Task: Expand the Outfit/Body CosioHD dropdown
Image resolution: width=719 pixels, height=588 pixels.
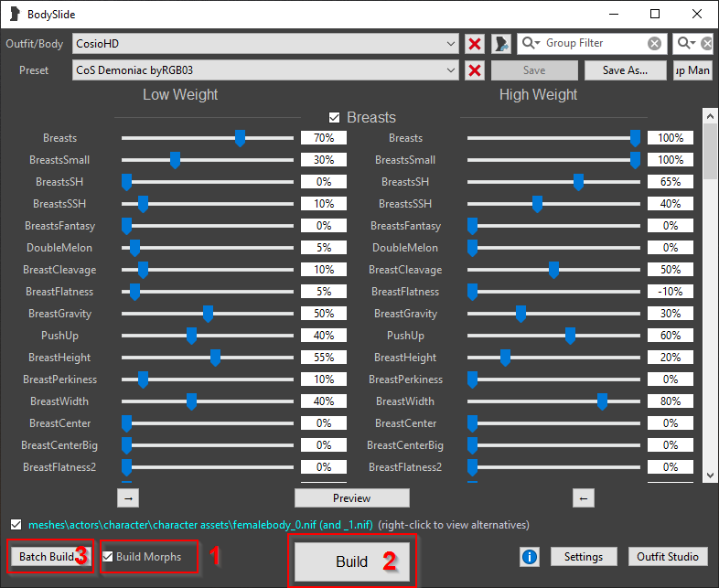Action: (265, 44)
